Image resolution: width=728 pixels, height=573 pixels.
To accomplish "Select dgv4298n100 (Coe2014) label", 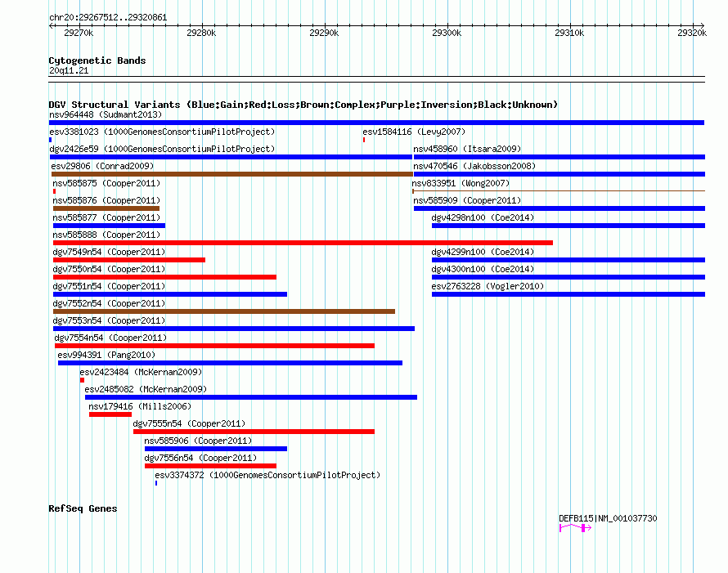I will coord(483,217).
